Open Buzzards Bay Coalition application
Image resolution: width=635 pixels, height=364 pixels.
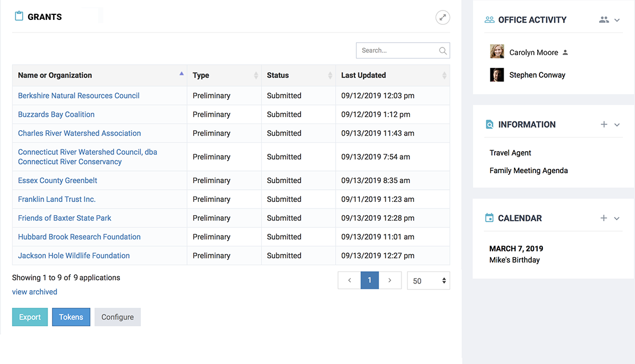coord(56,115)
